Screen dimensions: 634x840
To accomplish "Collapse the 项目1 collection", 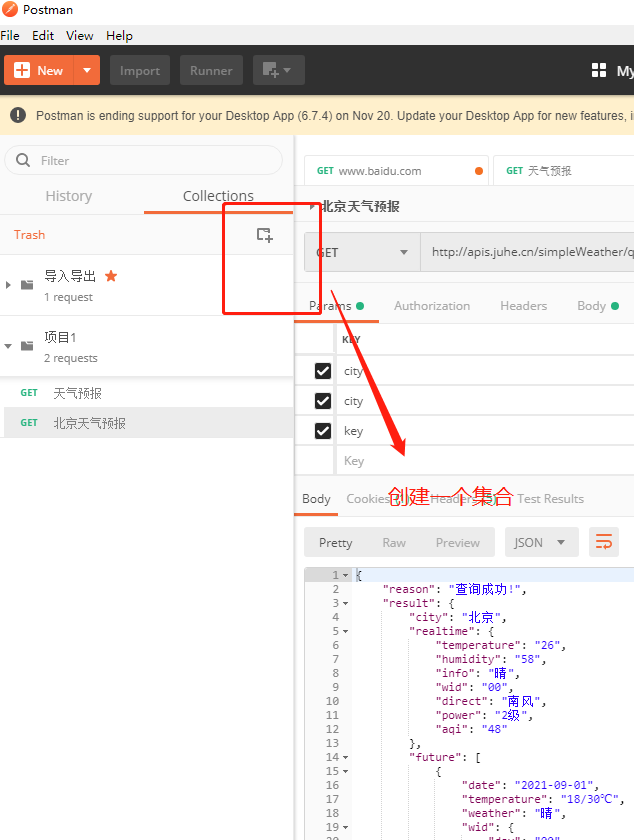I will [x=8, y=346].
